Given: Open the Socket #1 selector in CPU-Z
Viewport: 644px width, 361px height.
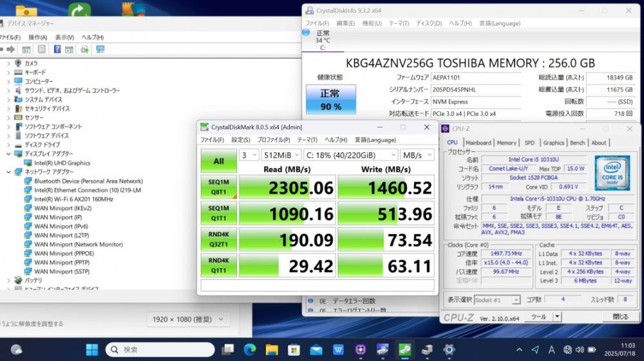Looking at the screenshot, I should click(x=497, y=300).
